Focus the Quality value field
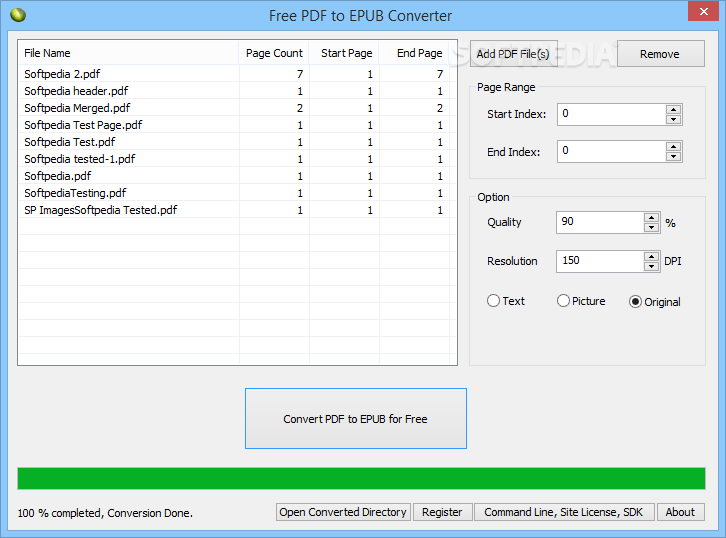Image resolution: width=726 pixels, height=538 pixels. tap(600, 222)
